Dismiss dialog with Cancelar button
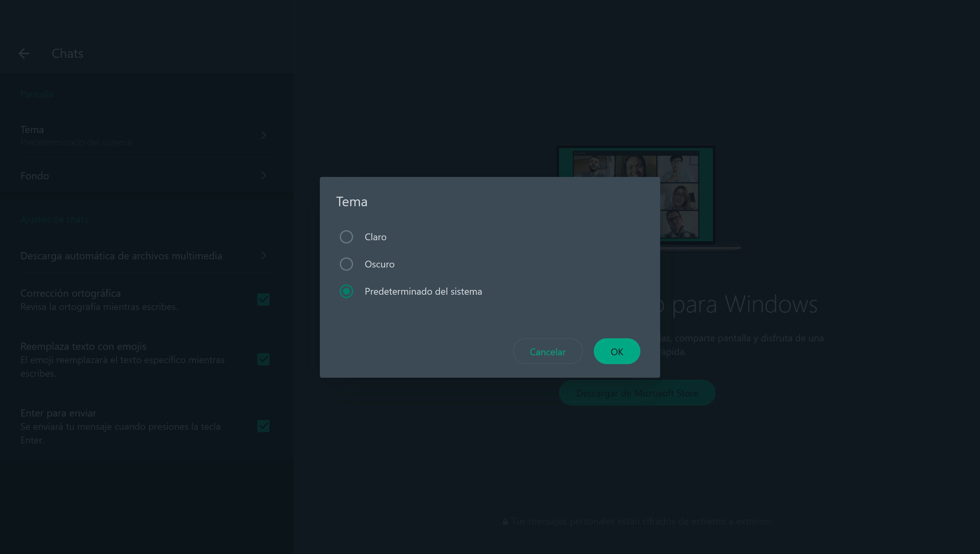980x554 pixels. [x=547, y=351]
